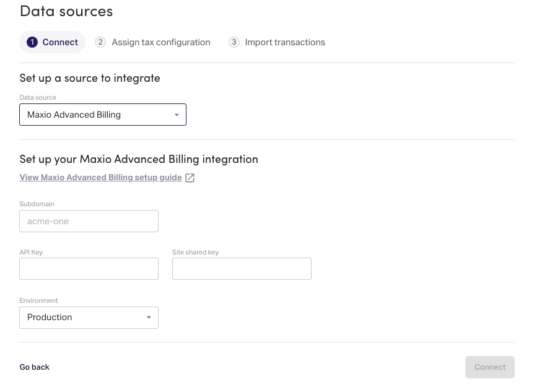Click into the API Key field
Screen dimensions: 534x392
(89, 269)
